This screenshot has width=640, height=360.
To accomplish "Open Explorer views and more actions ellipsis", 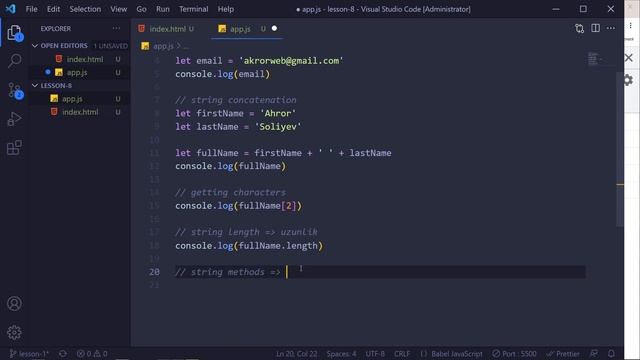I will [x=116, y=29].
